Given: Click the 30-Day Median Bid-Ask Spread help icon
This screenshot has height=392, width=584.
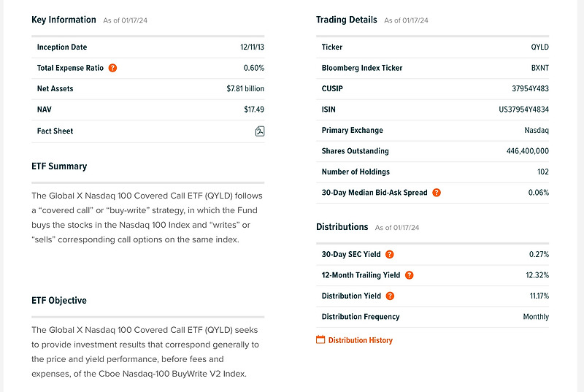Looking at the screenshot, I should (437, 193).
